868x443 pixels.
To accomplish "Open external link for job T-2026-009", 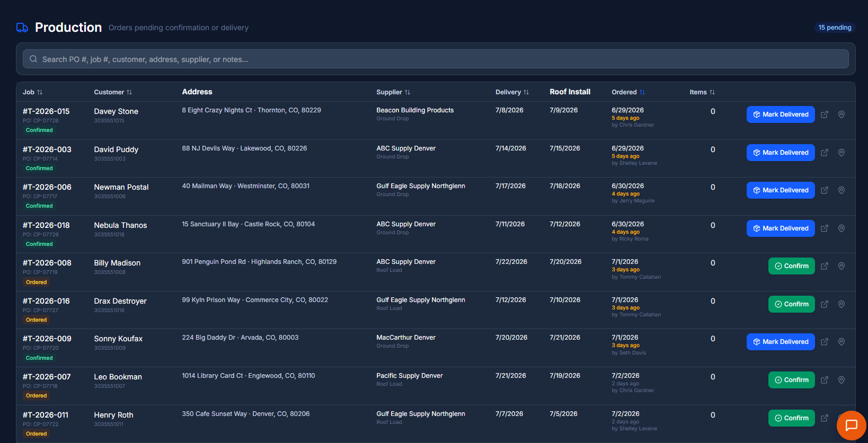I will [825, 342].
